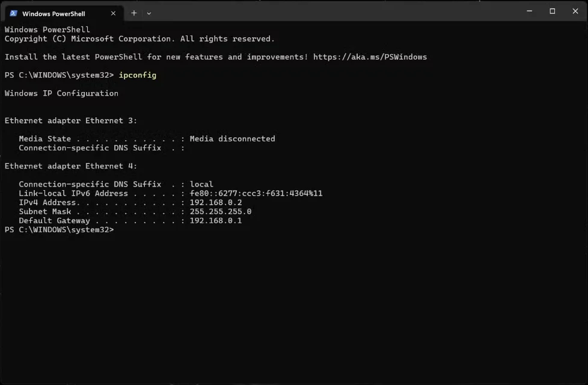Image resolution: width=588 pixels, height=385 pixels.
Task: Click the last PS C:\WINDOWS\system32> prompt
Action: pyautogui.click(x=60, y=230)
